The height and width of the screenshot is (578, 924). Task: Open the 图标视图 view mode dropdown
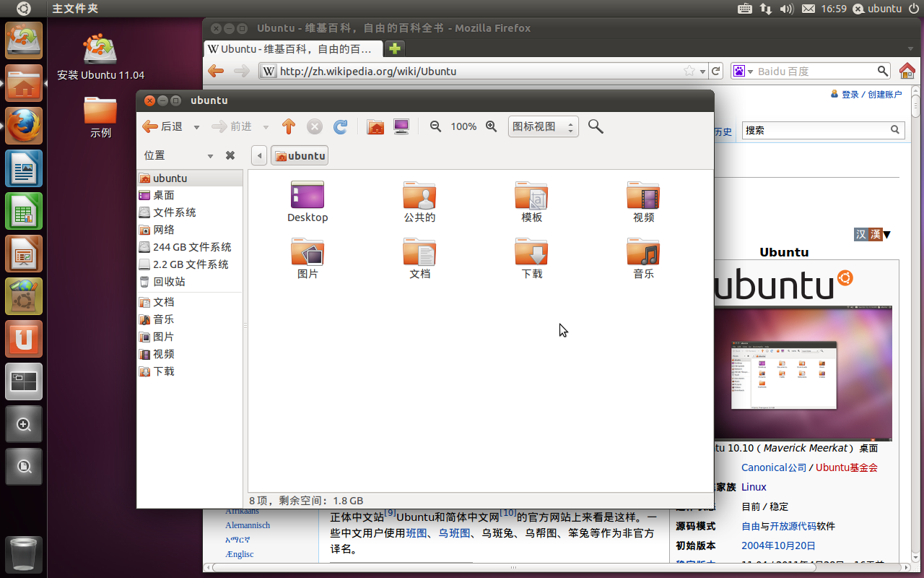tap(543, 126)
